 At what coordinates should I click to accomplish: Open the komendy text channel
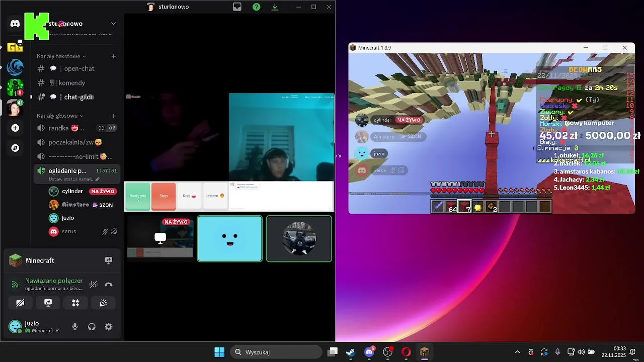coord(77,82)
